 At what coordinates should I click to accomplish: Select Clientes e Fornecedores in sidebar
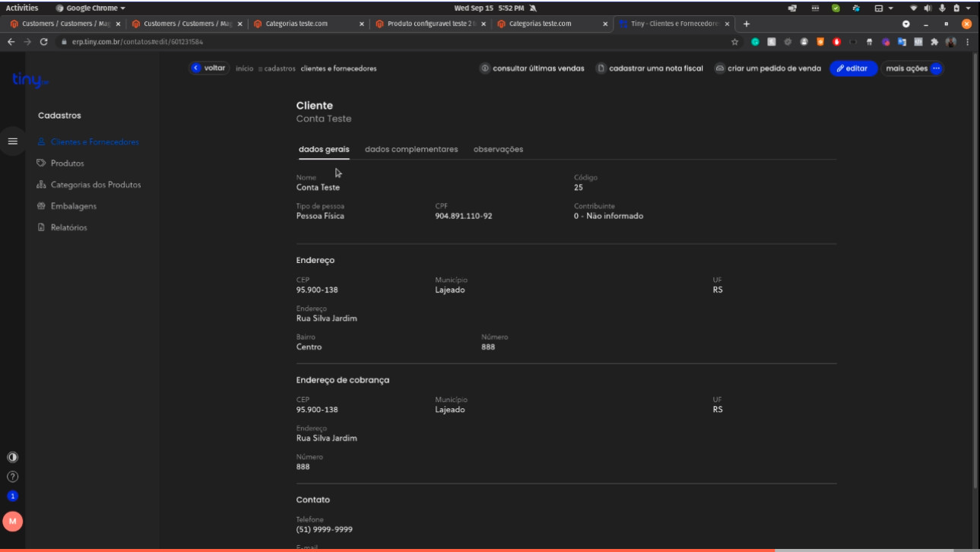[94, 142]
